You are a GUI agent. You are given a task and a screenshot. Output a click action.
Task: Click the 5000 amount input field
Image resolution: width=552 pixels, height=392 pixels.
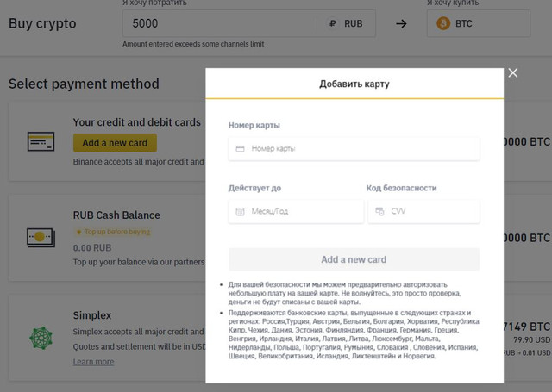pyautogui.click(x=218, y=23)
